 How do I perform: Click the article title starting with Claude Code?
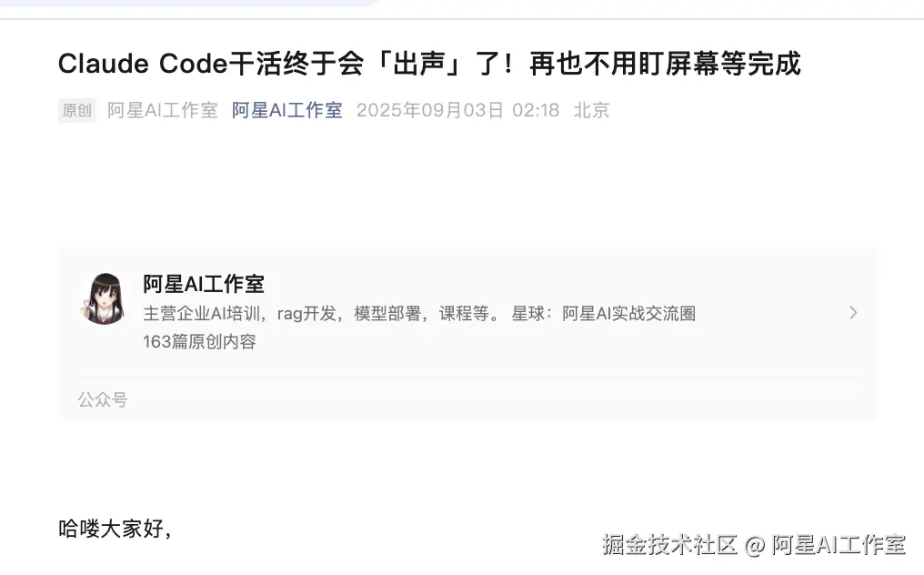tap(429, 64)
